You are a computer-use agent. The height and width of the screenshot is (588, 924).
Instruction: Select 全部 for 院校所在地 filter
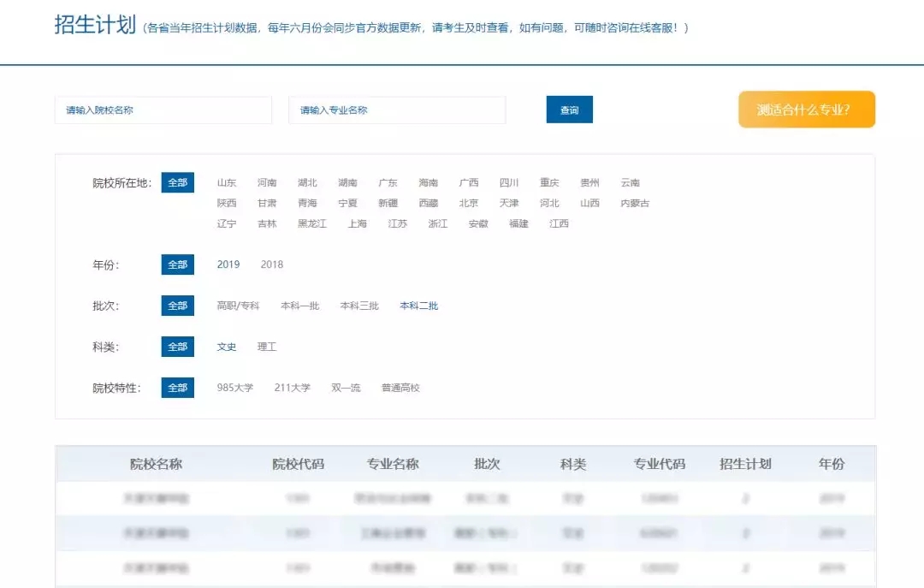point(177,182)
